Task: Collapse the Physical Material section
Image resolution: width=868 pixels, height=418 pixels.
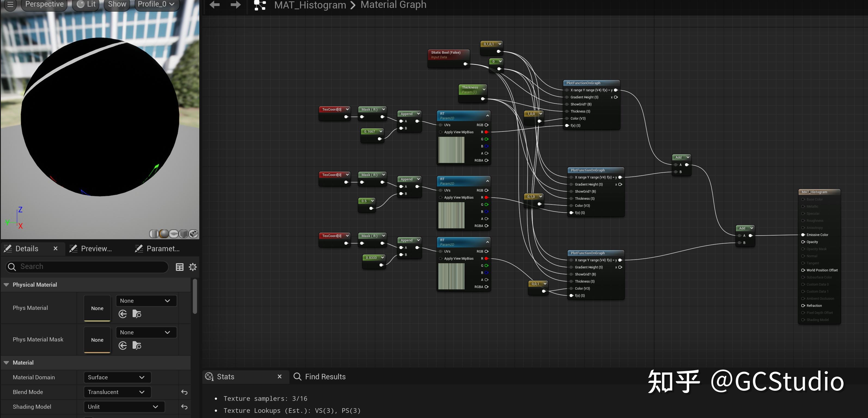Action: pos(7,284)
